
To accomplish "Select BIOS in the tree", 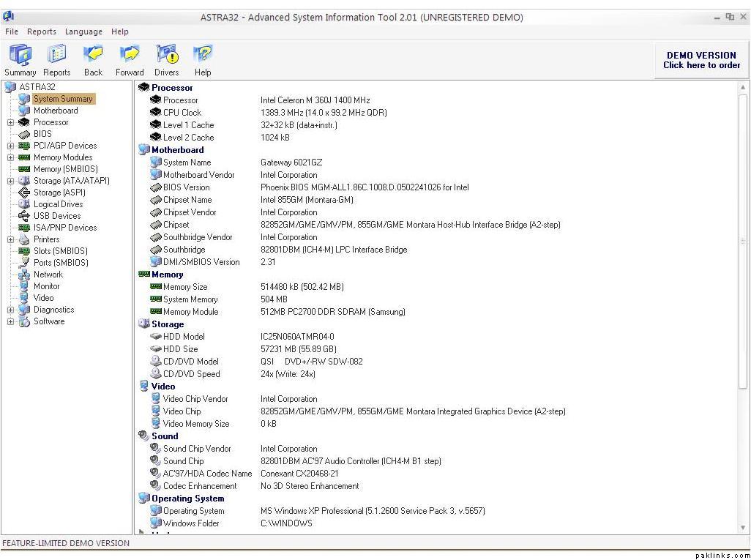I will pyautogui.click(x=42, y=134).
